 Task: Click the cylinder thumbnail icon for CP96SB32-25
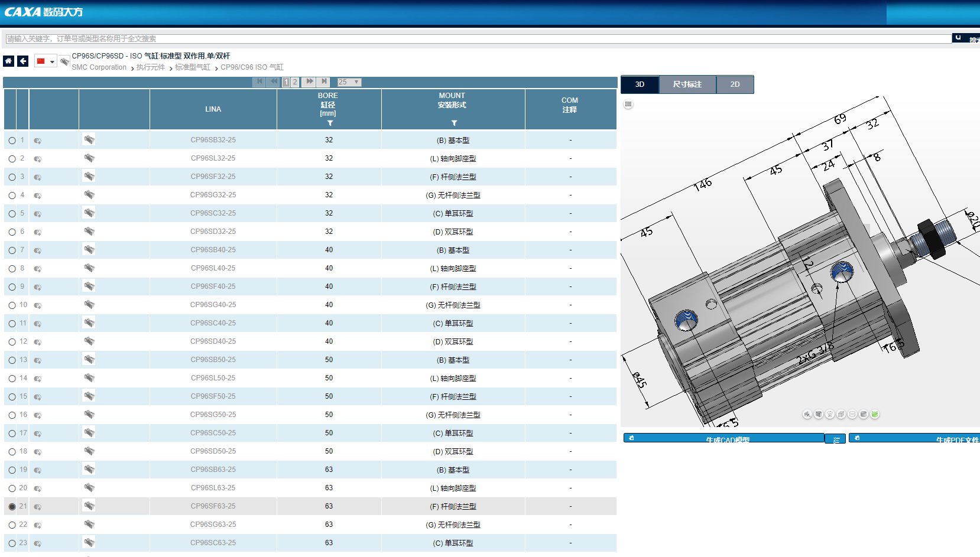tap(89, 139)
